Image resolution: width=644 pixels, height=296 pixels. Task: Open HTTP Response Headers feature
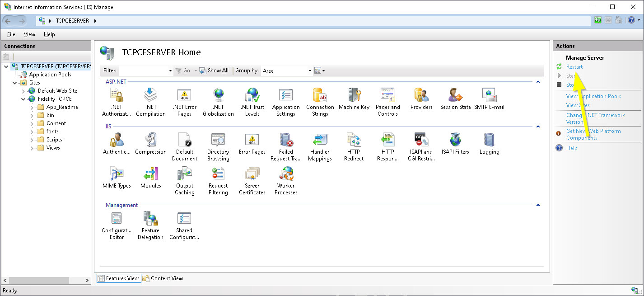point(387,147)
